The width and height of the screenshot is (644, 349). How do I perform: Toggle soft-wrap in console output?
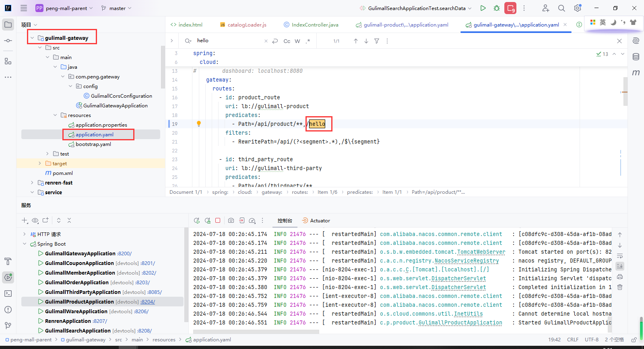pyautogui.click(x=620, y=256)
